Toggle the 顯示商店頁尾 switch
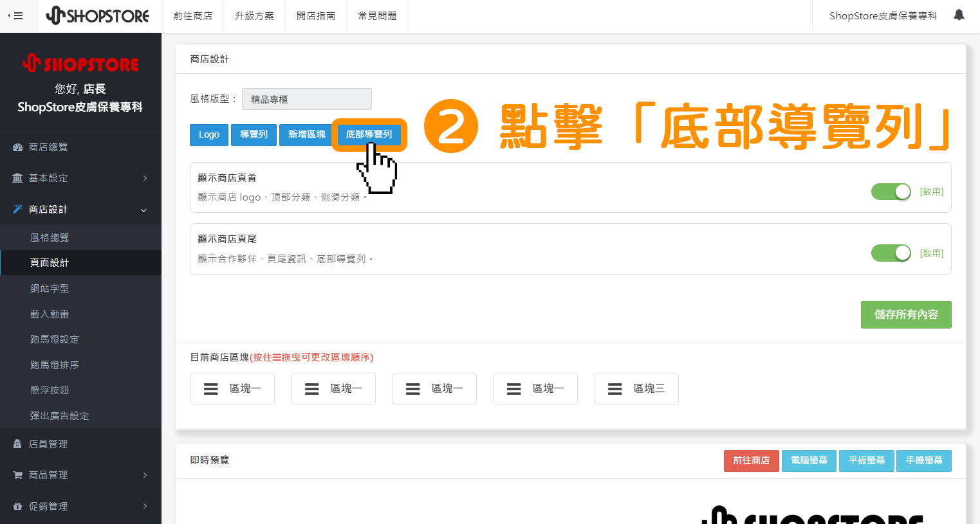This screenshot has width=980, height=524. tap(891, 253)
